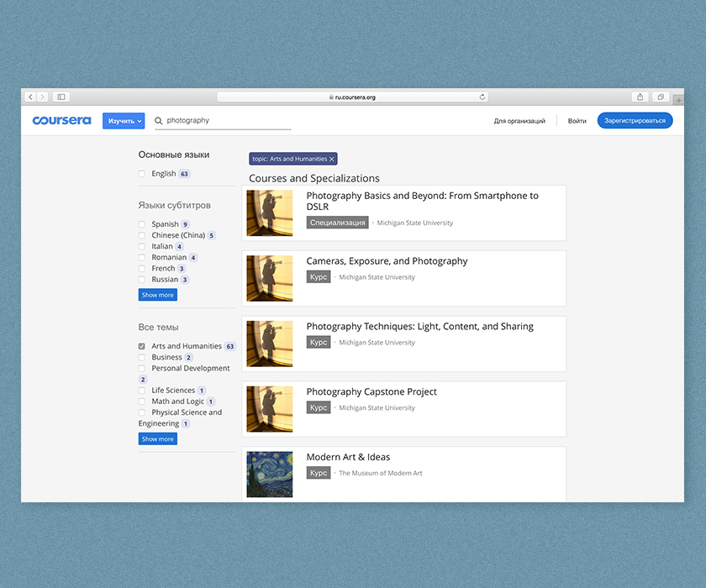This screenshot has height=588, width=706.
Task: Expand subtitle languages with Show more
Action: click(158, 295)
